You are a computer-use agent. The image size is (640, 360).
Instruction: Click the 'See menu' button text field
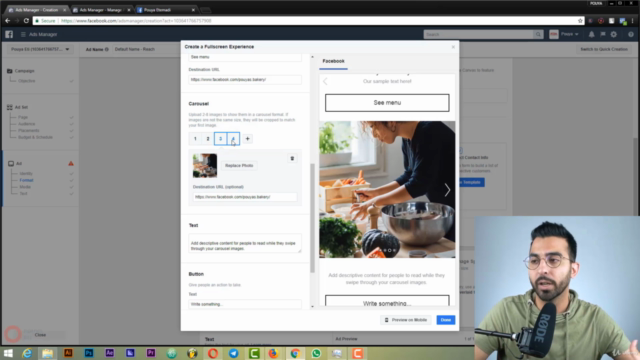click(245, 57)
